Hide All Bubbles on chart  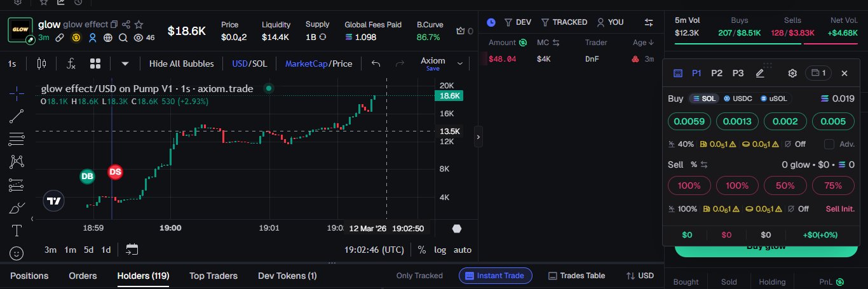(181, 64)
